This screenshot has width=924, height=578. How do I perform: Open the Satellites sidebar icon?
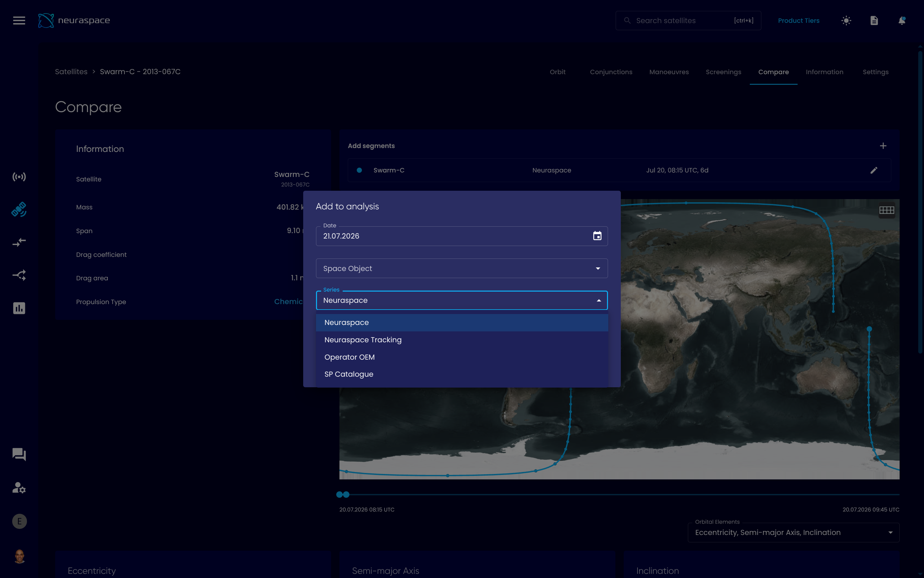click(19, 209)
